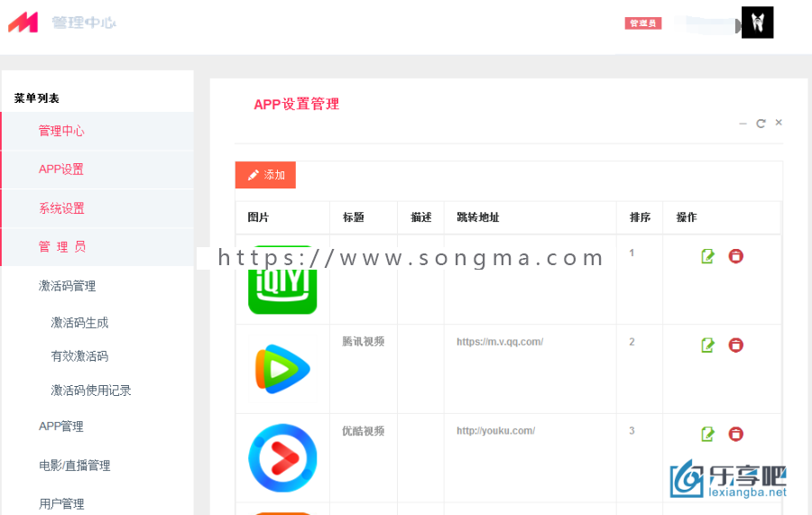Open 系统设置 in the sidebar menu
The height and width of the screenshot is (515, 812).
(97, 208)
